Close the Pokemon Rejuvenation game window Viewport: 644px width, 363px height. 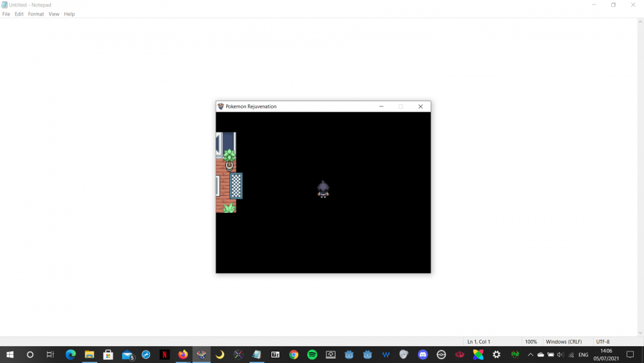tap(421, 106)
